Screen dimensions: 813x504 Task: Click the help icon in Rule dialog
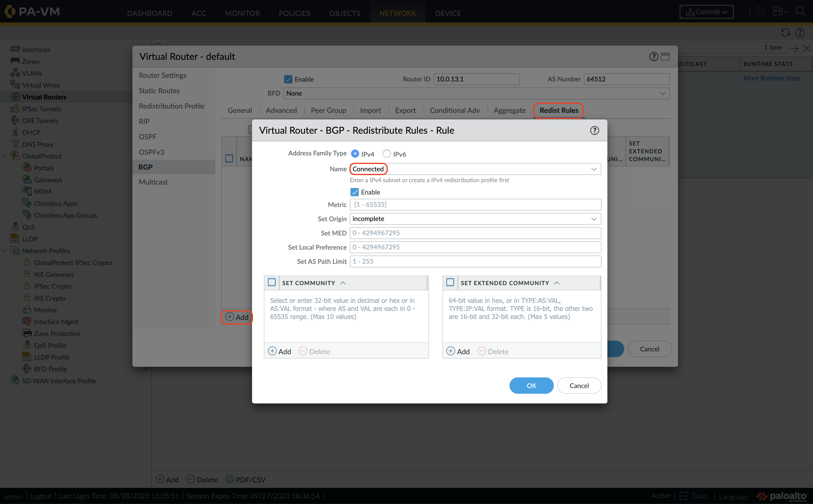coord(594,130)
